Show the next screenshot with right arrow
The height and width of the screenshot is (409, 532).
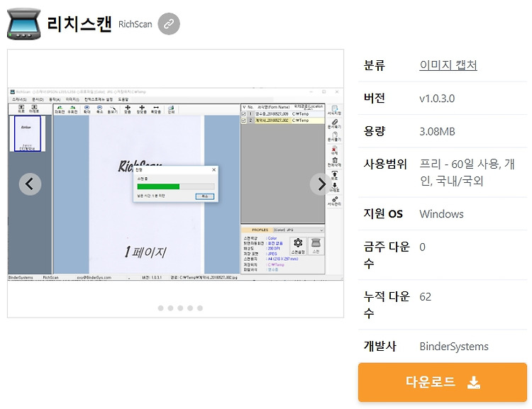click(x=321, y=184)
